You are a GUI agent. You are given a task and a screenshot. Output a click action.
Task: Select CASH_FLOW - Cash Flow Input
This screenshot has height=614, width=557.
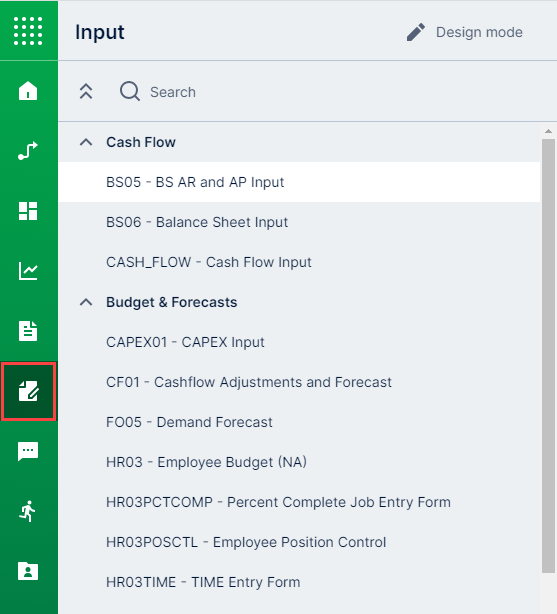click(x=299, y=262)
